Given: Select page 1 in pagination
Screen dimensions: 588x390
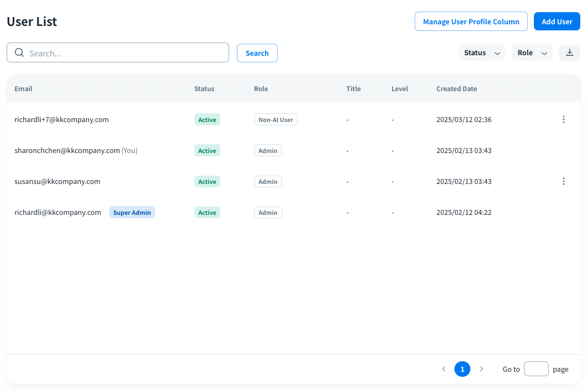Looking at the screenshot, I should [462, 369].
